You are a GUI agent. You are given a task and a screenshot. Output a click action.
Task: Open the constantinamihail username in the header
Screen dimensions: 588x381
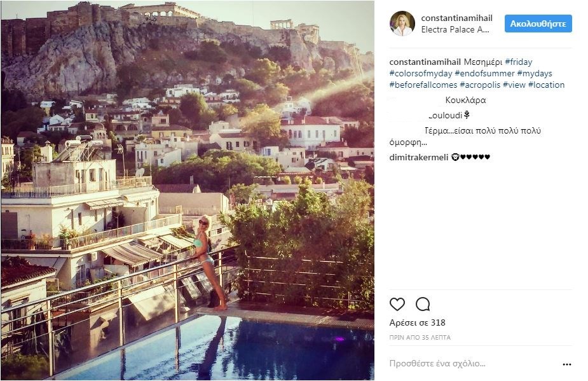(456, 18)
